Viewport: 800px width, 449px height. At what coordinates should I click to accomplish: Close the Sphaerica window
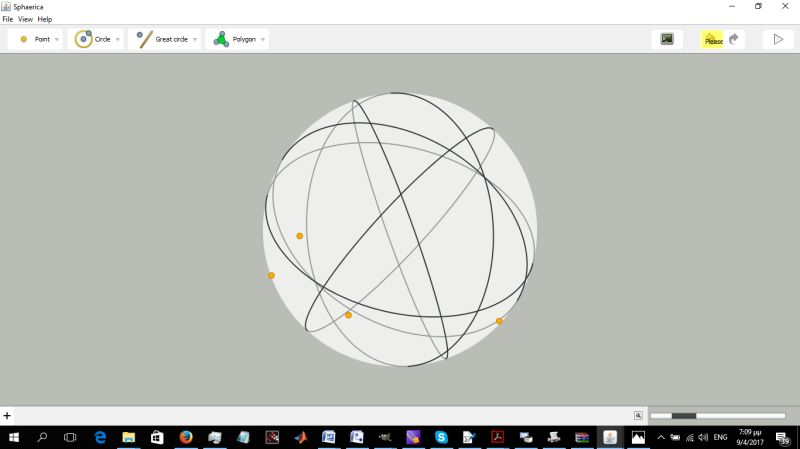tap(785, 6)
